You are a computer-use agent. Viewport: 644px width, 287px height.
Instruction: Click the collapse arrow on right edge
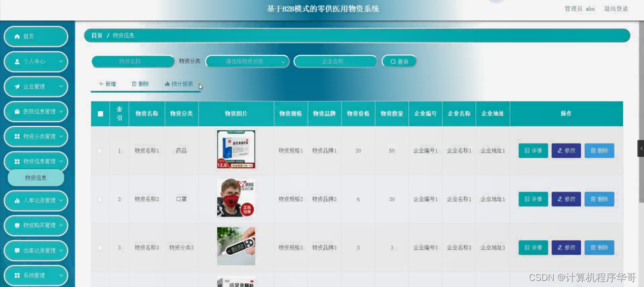coord(641,149)
